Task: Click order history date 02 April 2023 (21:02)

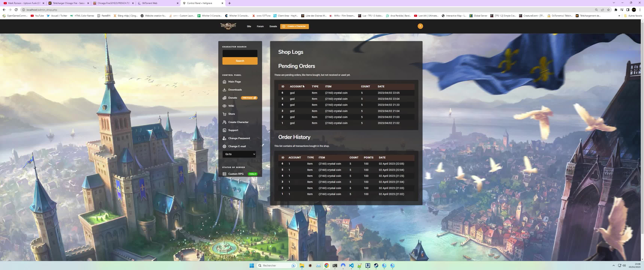Action: [391, 194]
